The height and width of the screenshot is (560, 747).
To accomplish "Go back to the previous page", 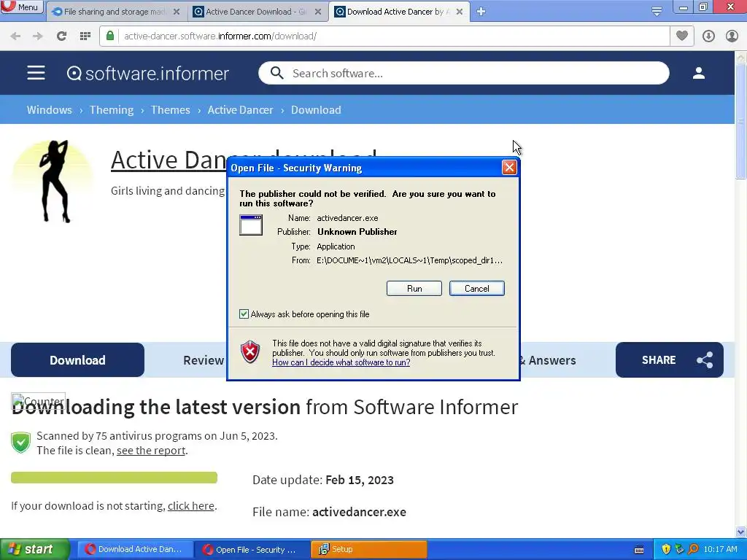I will [x=15, y=36].
